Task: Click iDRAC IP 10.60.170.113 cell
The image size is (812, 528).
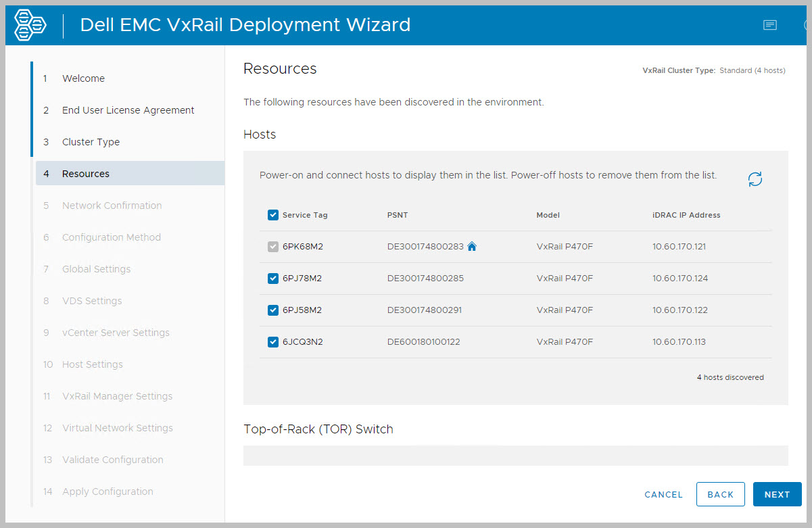Action: 679,342
